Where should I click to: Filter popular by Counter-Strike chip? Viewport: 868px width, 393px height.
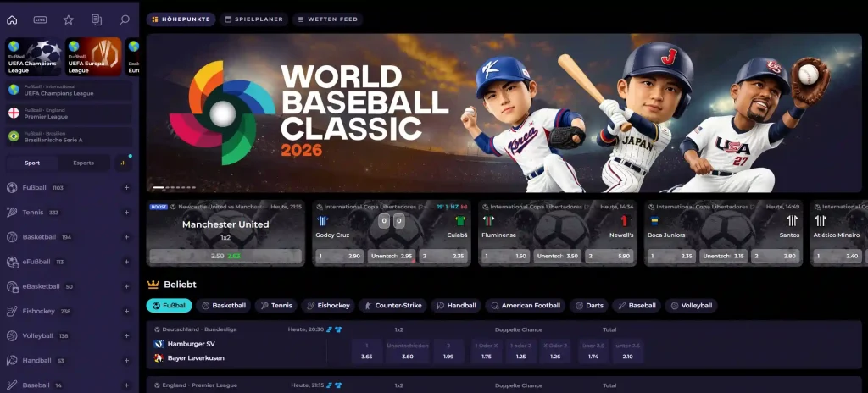point(392,306)
